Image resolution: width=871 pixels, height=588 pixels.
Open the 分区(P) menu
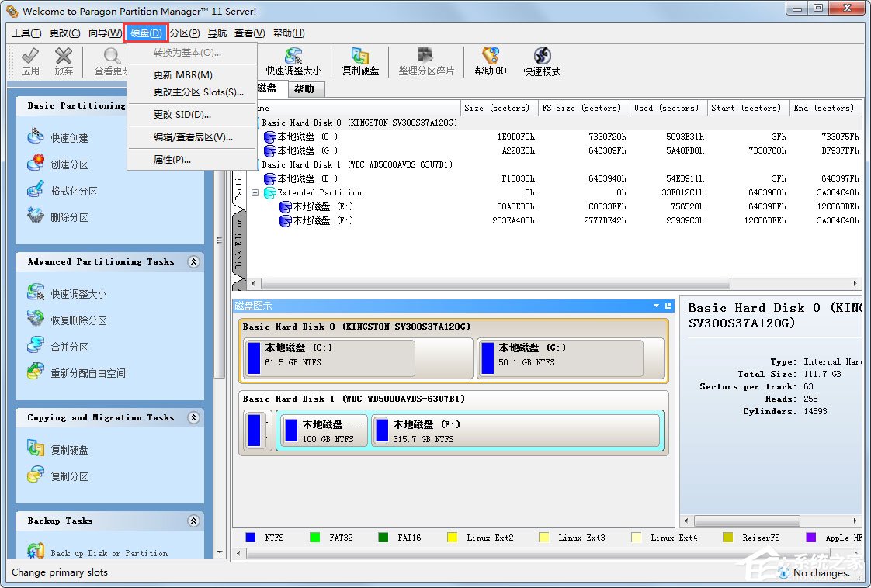click(x=185, y=33)
